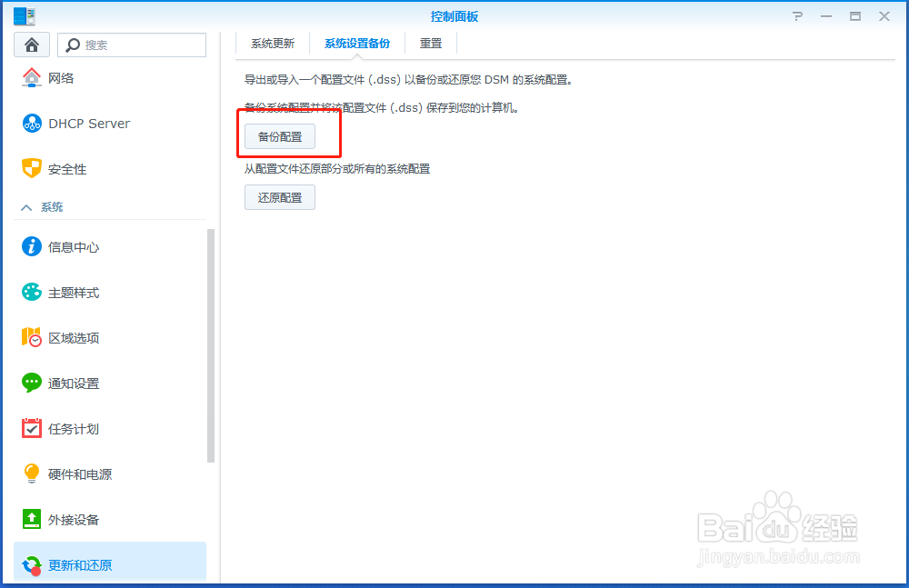The height and width of the screenshot is (588, 909).
Task: Open the 重置 tab
Action: click(430, 42)
